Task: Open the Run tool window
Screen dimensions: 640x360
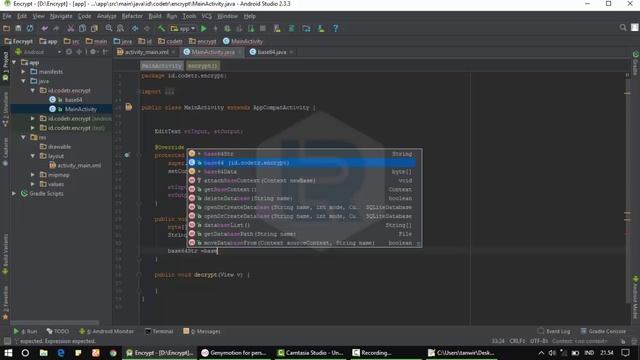Action: point(25,331)
